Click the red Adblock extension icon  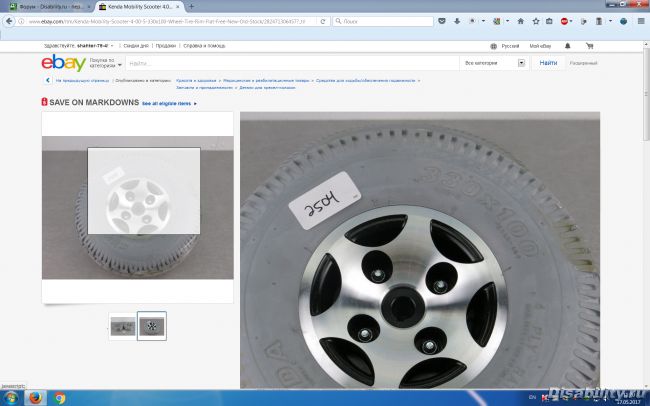[564, 21]
